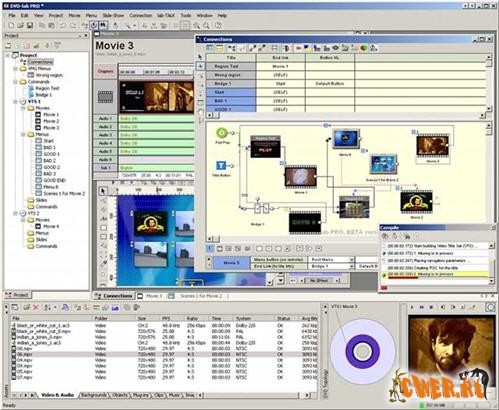Click the Connections table vertical scrollbar
Screen dimensions: 499x410
(489, 83)
